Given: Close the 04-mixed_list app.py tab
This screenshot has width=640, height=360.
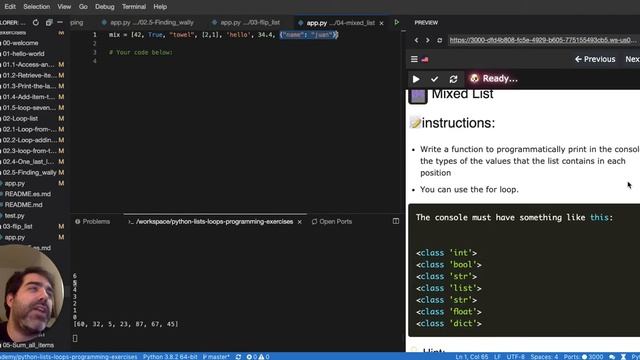Looking at the screenshot, I should click(381, 23).
